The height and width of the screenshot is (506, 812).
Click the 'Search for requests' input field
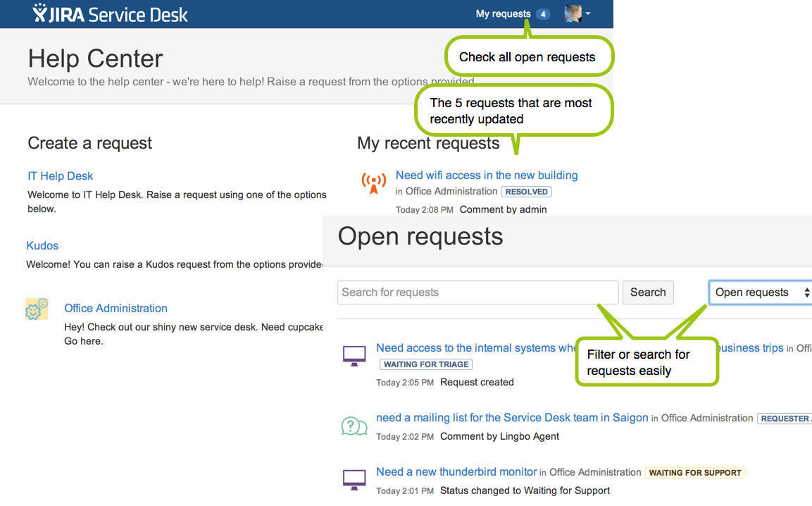(x=477, y=292)
